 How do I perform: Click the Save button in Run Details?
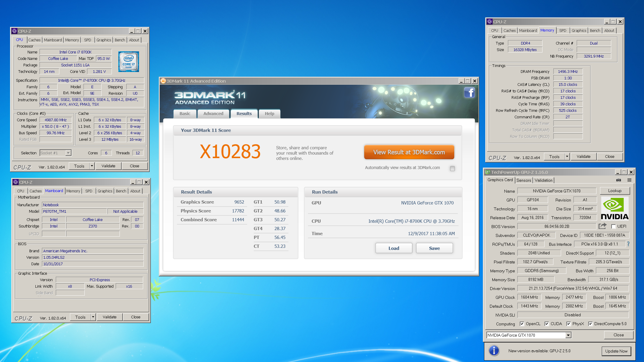434,248
